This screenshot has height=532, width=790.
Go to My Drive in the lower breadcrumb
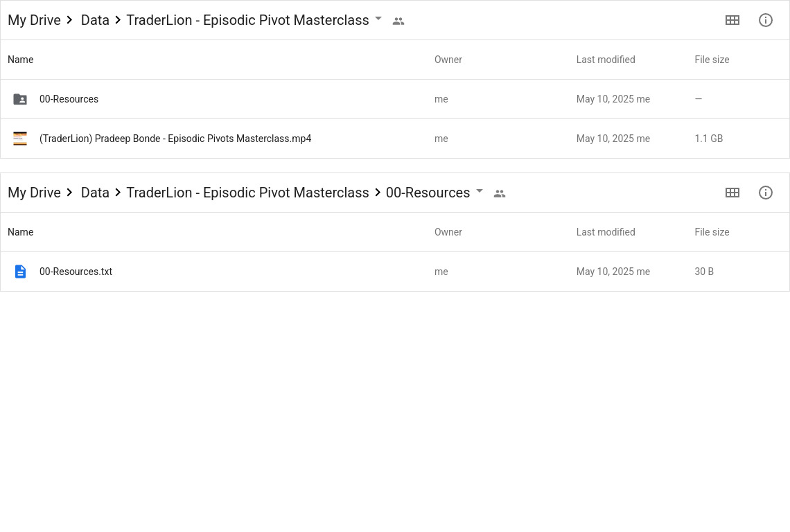pos(34,193)
